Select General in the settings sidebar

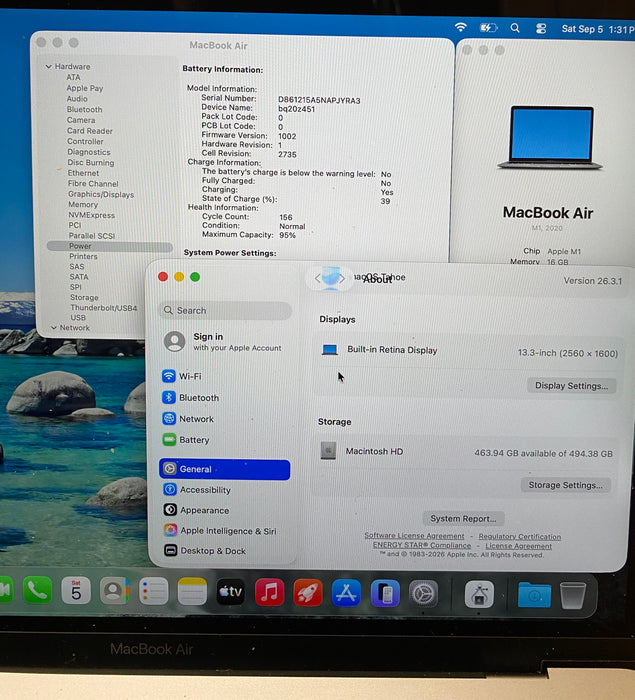tap(225, 469)
